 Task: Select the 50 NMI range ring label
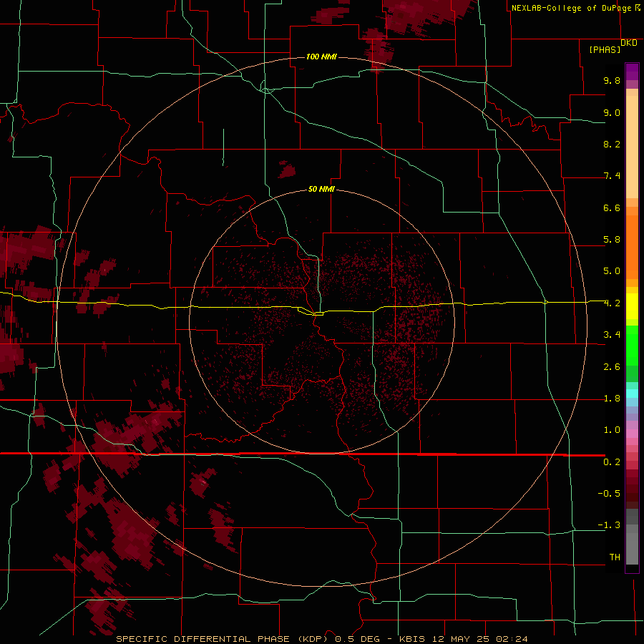click(x=321, y=189)
